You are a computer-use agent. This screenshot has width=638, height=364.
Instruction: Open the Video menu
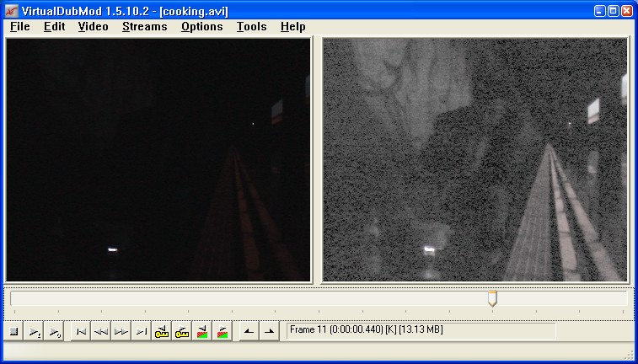point(94,27)
